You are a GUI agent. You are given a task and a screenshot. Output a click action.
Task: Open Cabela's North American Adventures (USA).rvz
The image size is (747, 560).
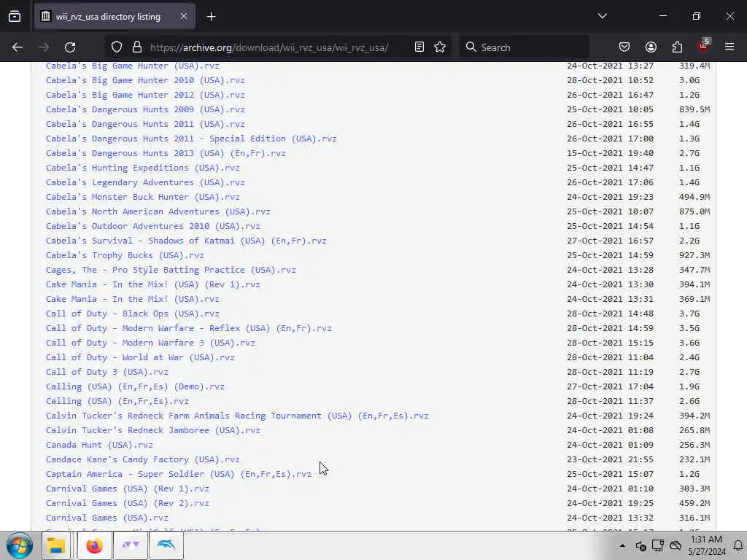[158, 211]
